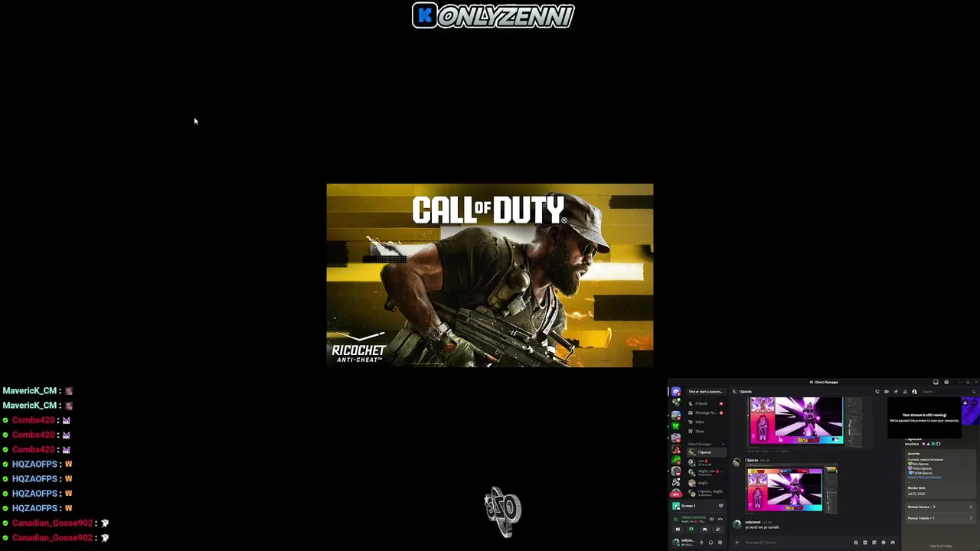The image size is (980, 551).
Task: Open Shop in Discord sidebar
Action: click(707, 431)
